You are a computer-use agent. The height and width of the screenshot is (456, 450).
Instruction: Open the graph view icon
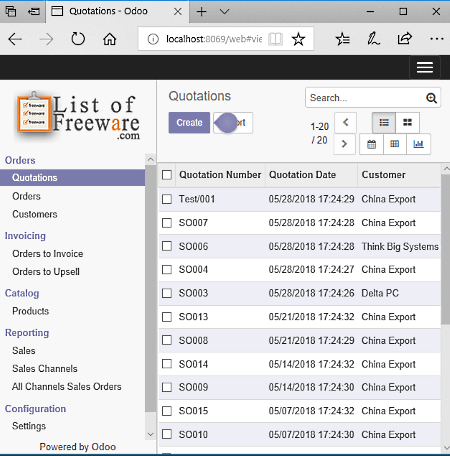pos(418,144)
